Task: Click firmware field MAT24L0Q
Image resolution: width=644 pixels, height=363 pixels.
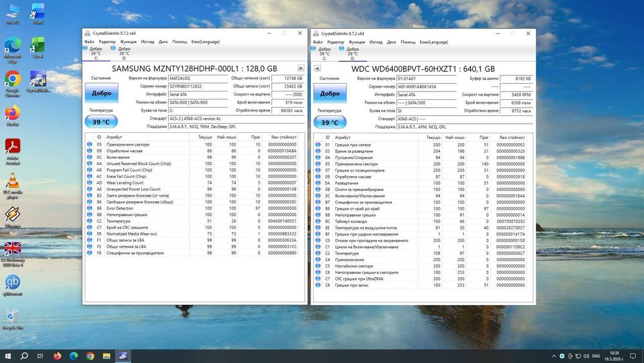Action: 198,78
